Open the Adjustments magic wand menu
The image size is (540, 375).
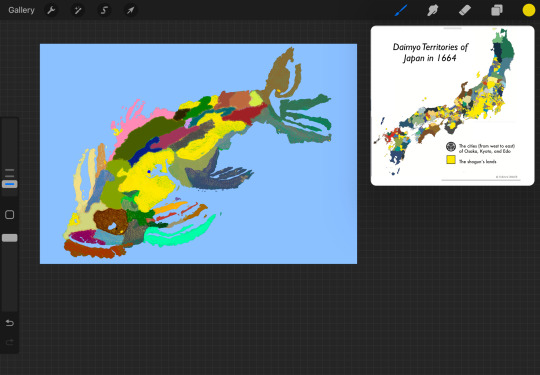pyautogui.click(x=77, y=10)
